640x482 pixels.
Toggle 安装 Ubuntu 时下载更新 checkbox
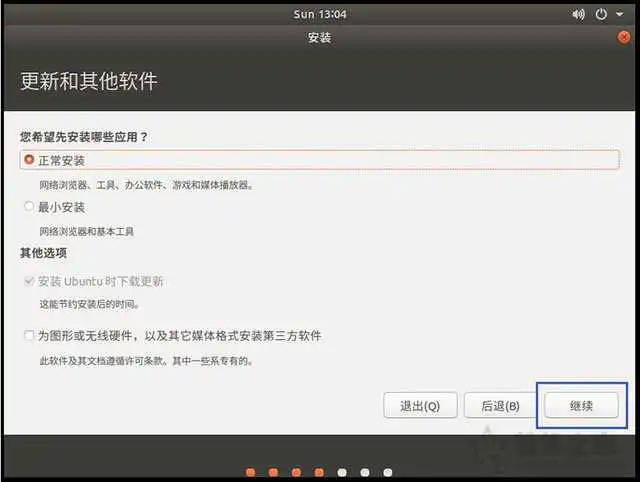click(29, 281)
